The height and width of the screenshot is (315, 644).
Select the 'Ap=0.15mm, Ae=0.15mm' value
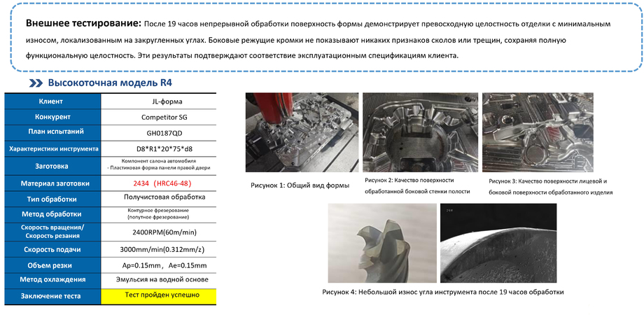pos(158,265)
